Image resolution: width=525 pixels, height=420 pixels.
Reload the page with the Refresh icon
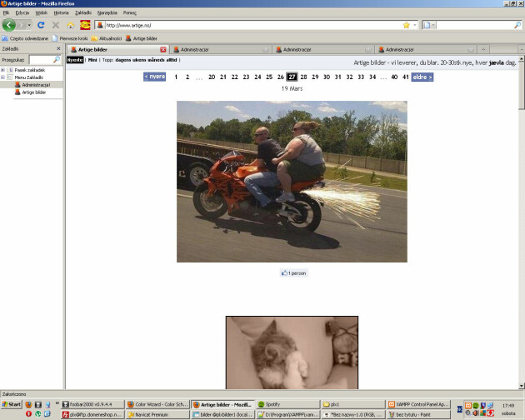(x=41, y=25)
